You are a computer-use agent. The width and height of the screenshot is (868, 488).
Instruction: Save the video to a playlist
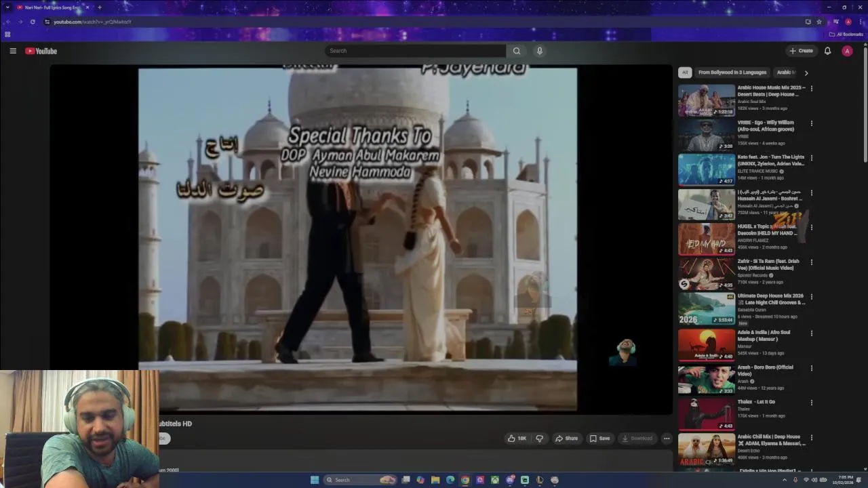coord(599,439)
